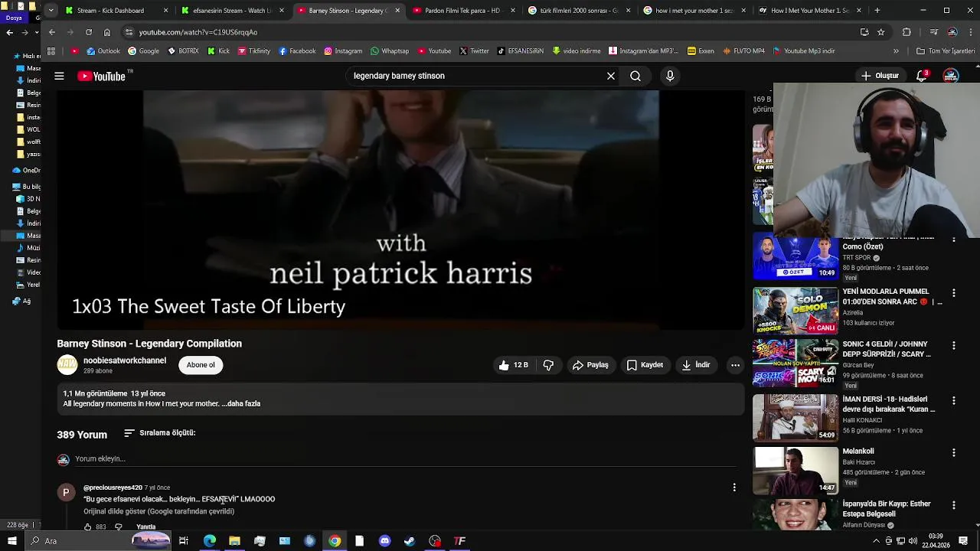Open the comment sort order menu
The image size is (980, 551).
click(159, 433)
